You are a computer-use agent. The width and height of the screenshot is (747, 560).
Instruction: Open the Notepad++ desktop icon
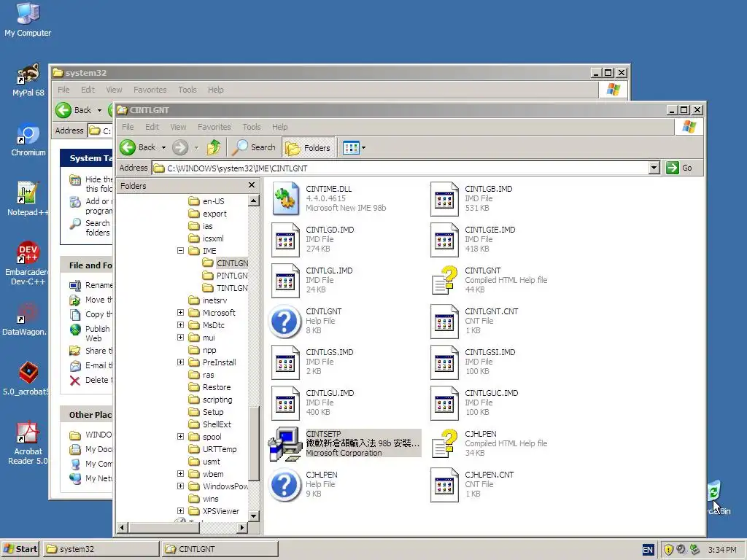pyautogui.click(x=28, y=199)
